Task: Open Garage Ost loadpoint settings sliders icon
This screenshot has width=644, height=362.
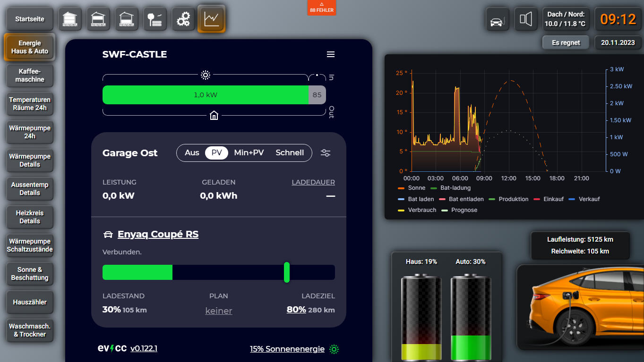Action: point(326,153)
